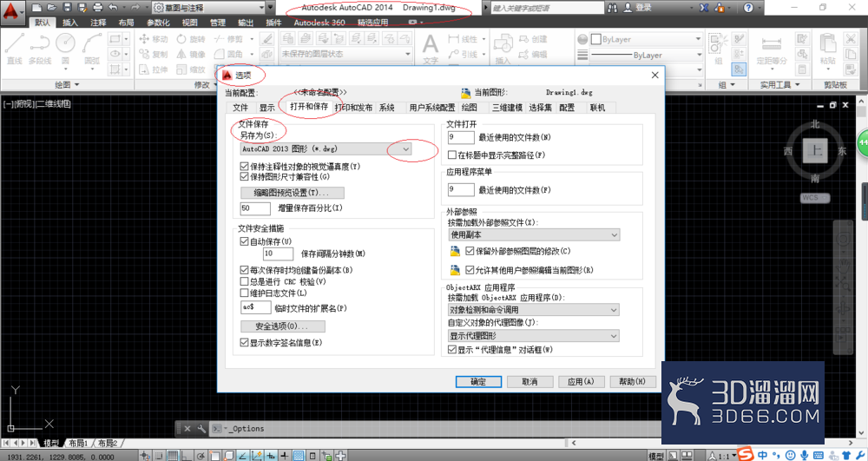Image resolution: width=868 pixels, height=461 pixels.
Task: Click the 取消 button
Action: (x=529, y=382)
